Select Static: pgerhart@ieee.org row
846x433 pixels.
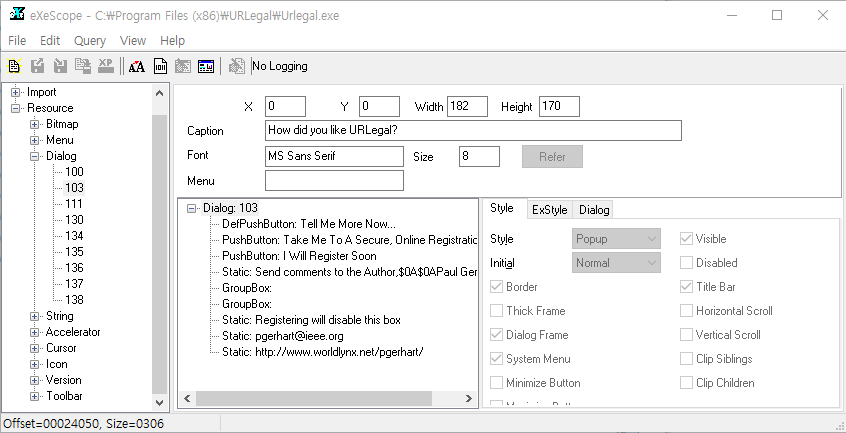283,336
